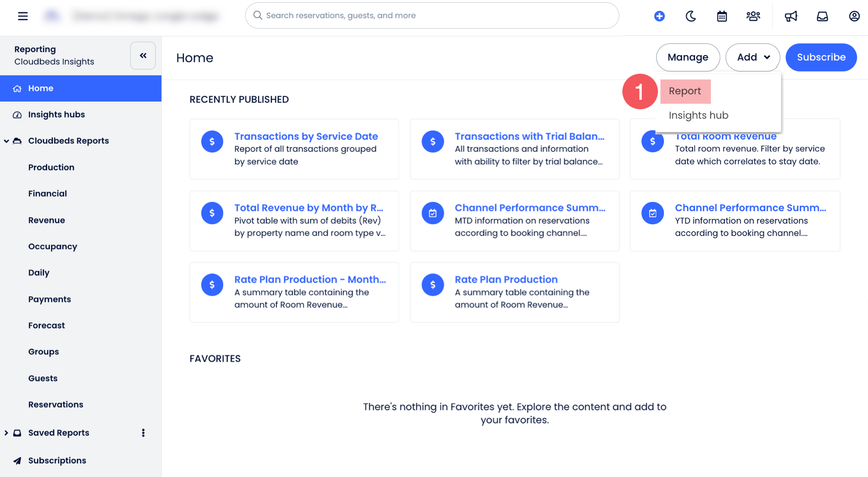Open Saved Reports three-dot options

[x=143, y=433]
